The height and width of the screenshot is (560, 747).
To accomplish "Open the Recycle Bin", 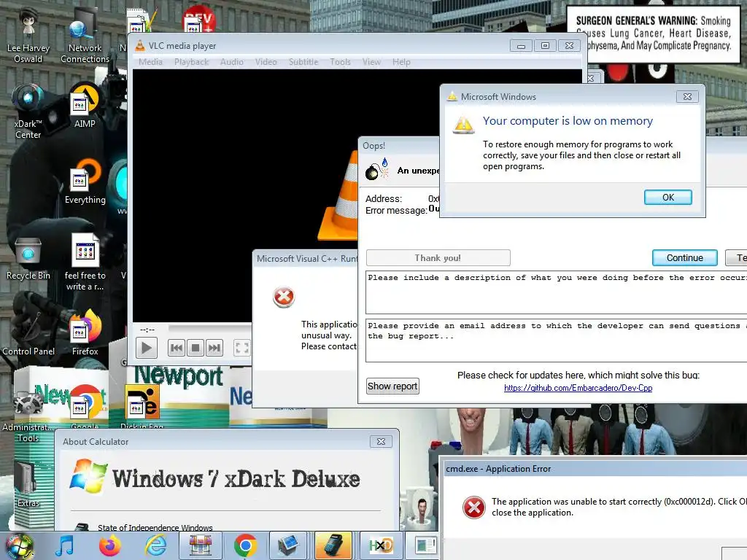I will click(x=28, y=260).
